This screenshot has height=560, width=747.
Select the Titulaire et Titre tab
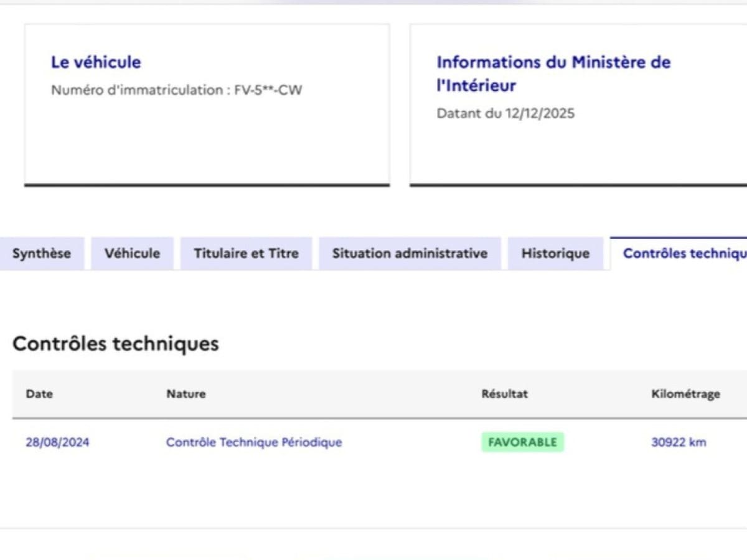pos(246,253)
